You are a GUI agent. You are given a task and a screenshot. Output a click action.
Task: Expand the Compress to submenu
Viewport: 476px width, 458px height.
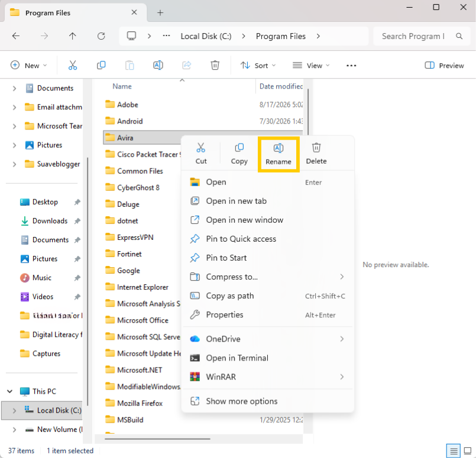click(x=342, y=277)
